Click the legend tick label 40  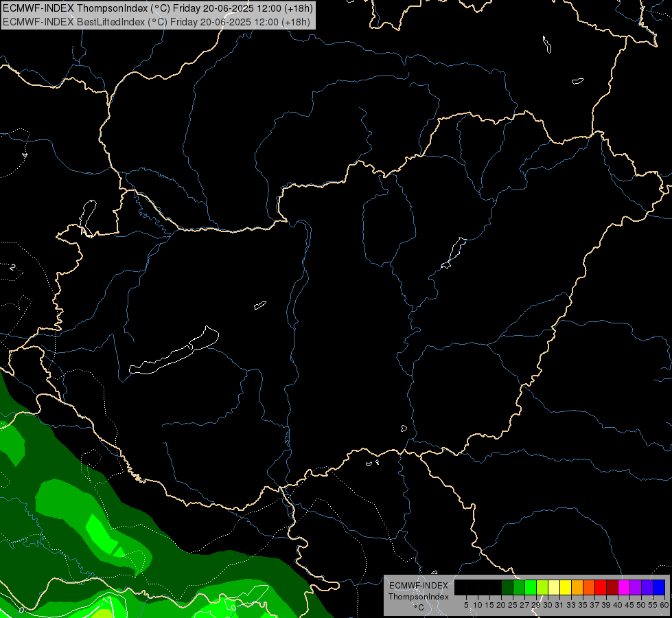(618, 605)
